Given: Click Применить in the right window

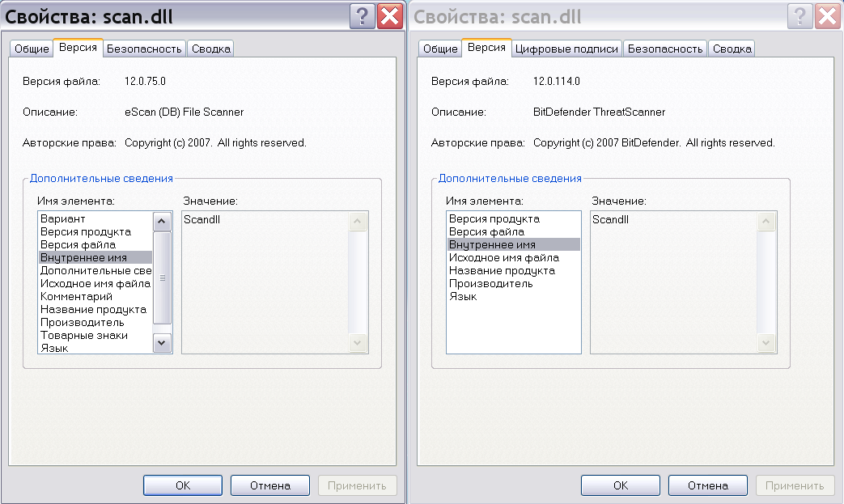Looking at the screenshot, I should 795,485.
